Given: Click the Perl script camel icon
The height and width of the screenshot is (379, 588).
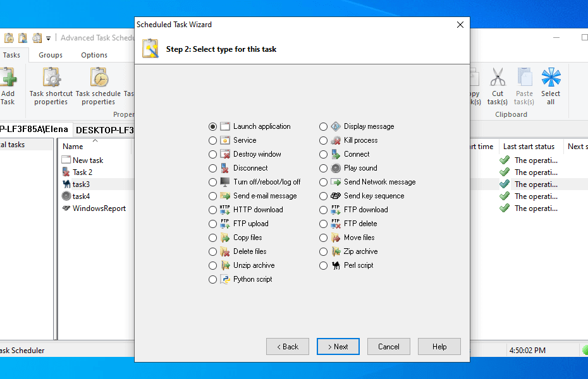Looking at the screenshot, I should tap(336, 265).
